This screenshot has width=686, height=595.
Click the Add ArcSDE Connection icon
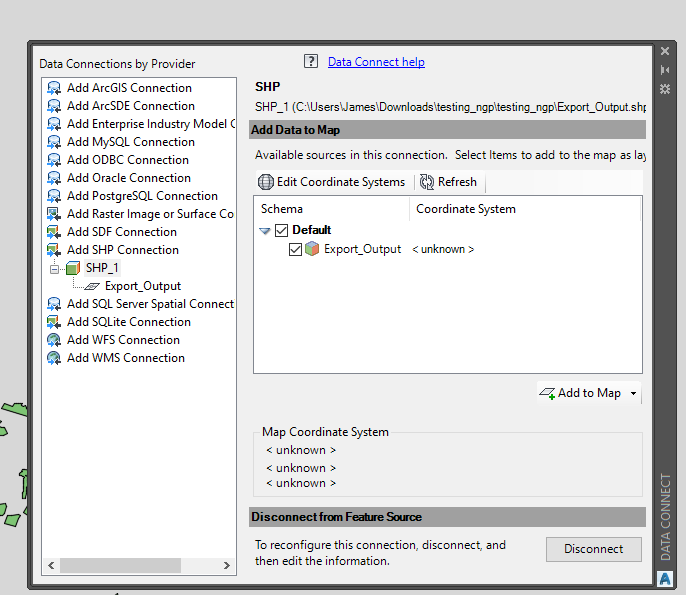click(x=54, y=106)
